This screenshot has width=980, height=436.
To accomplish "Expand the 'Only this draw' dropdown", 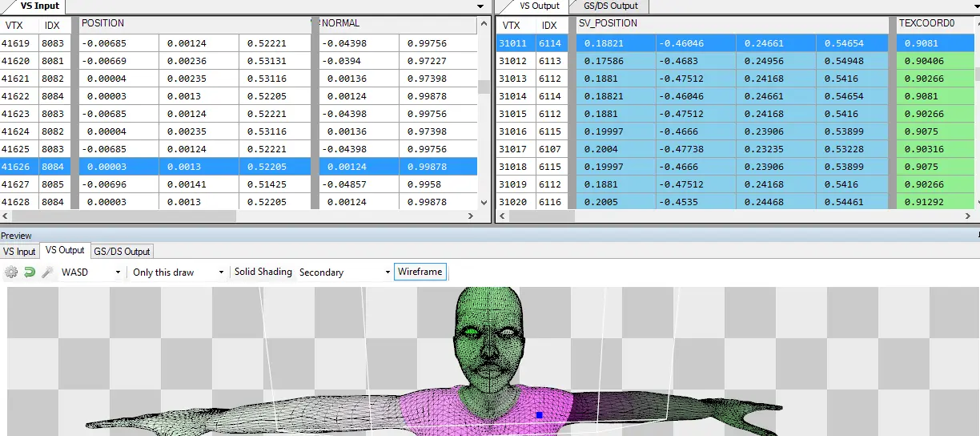I will (x=178, y=272).
